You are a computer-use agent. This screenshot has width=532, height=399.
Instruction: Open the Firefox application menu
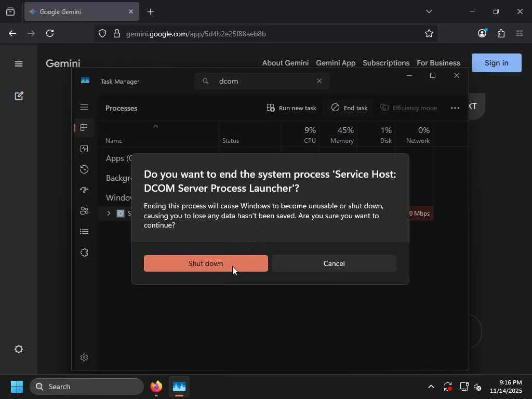pos(520,33)
